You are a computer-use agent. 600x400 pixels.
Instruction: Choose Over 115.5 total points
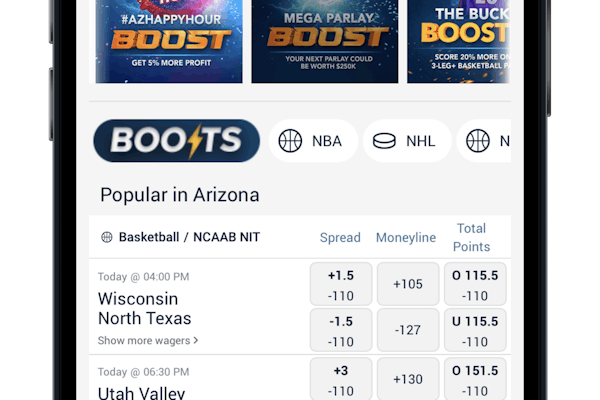475,284
